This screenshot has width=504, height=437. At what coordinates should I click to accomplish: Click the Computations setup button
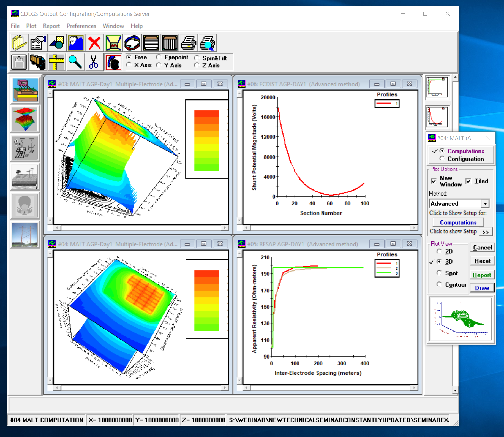click(458, 222)
